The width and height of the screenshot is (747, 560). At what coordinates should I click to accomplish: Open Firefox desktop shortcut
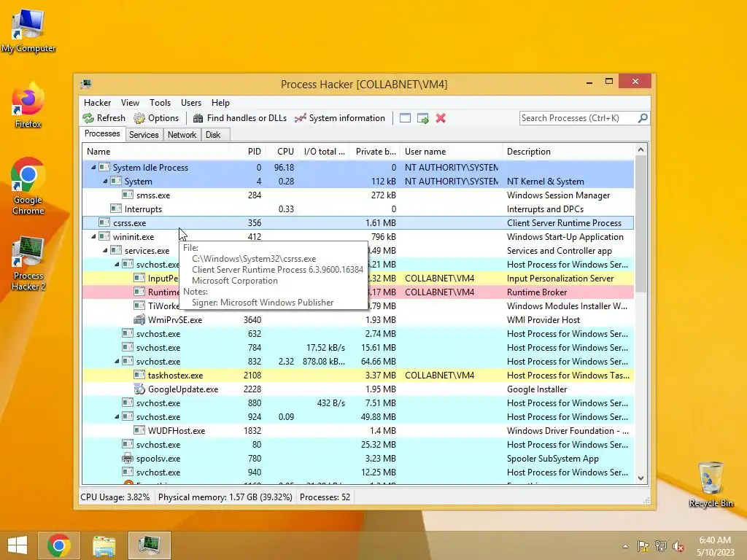click(28, 105)
